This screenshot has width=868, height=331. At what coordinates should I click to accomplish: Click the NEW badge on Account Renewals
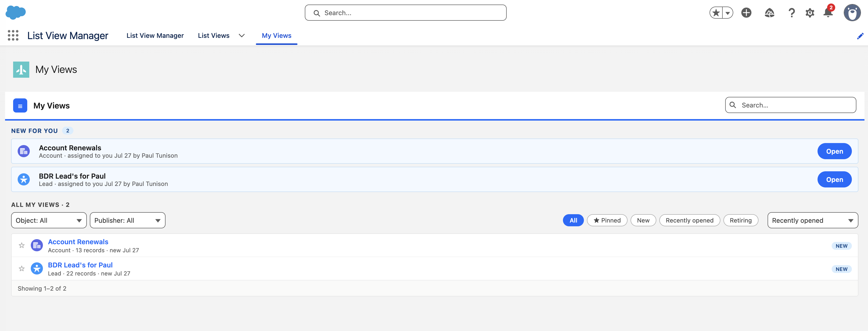tap(842, 246)
